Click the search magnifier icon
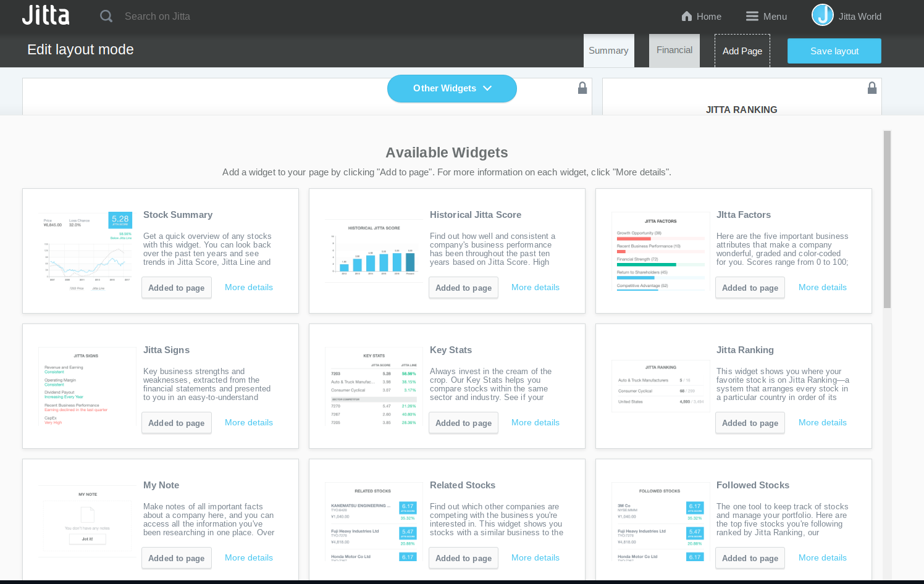Screen dimensions: 924x584 106,16
